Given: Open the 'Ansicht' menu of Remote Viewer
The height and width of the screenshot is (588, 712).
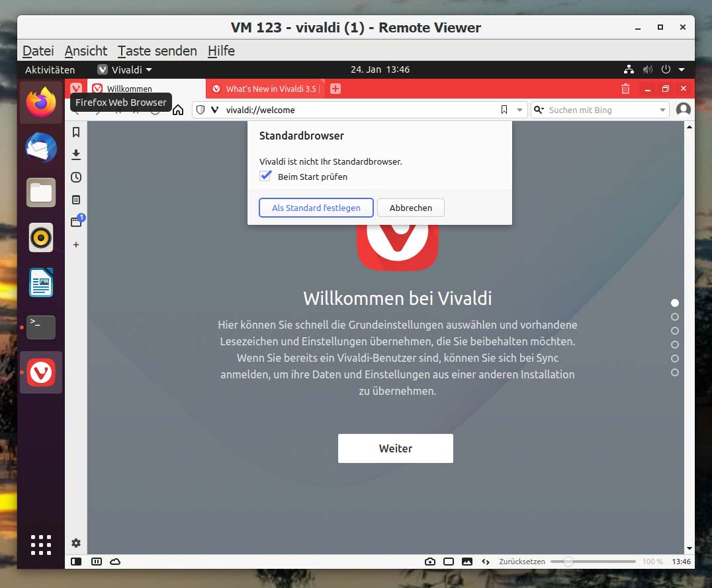Looking at the screenshot, I should pyautogui.click(x=85, y=51).
